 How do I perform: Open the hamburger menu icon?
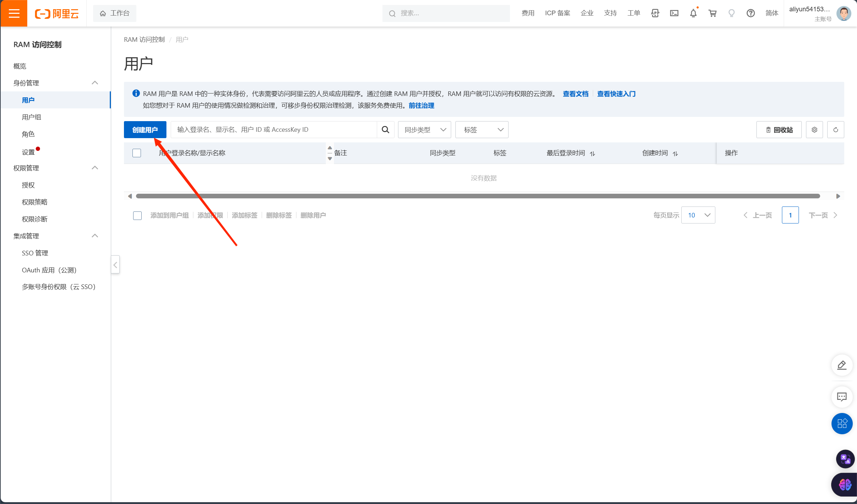14,13
